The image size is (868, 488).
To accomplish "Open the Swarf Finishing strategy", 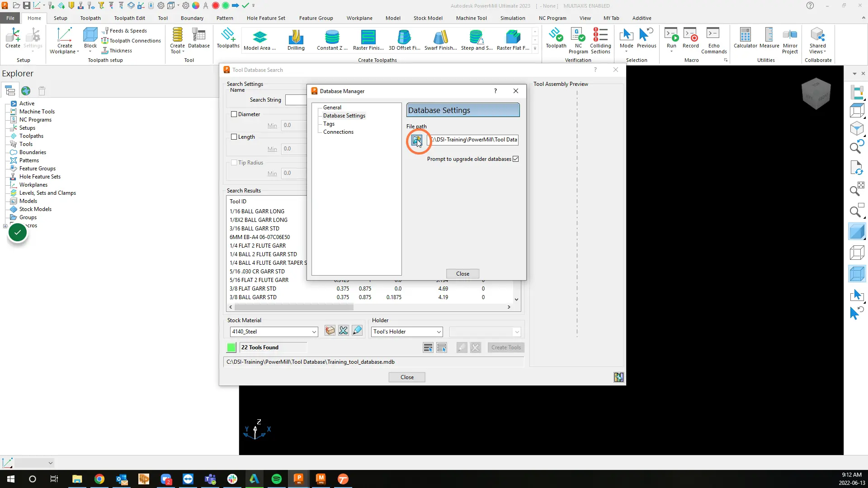I will 441,40.
